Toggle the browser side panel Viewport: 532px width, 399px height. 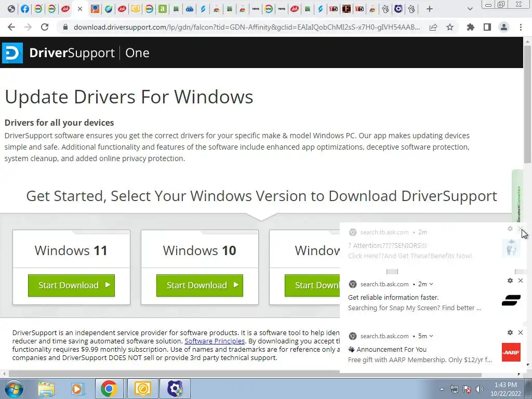[487, 27]
